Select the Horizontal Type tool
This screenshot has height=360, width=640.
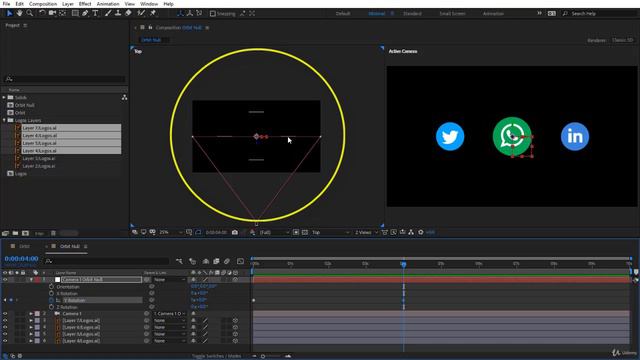[95, 13]
